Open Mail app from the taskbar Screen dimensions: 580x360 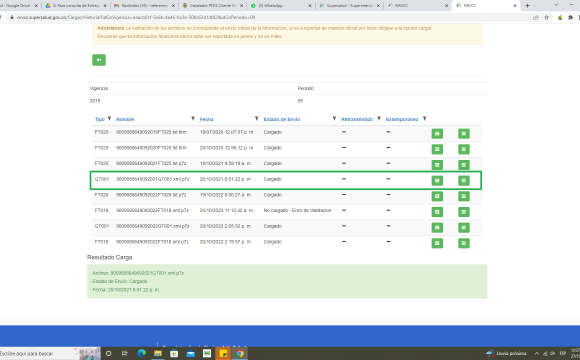[190, 353]
